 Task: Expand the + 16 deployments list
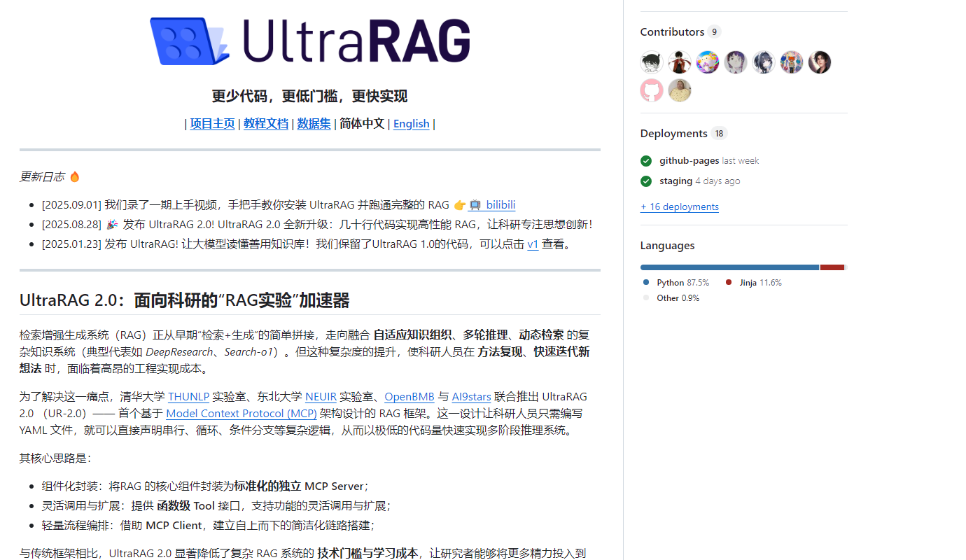(679, 206)
